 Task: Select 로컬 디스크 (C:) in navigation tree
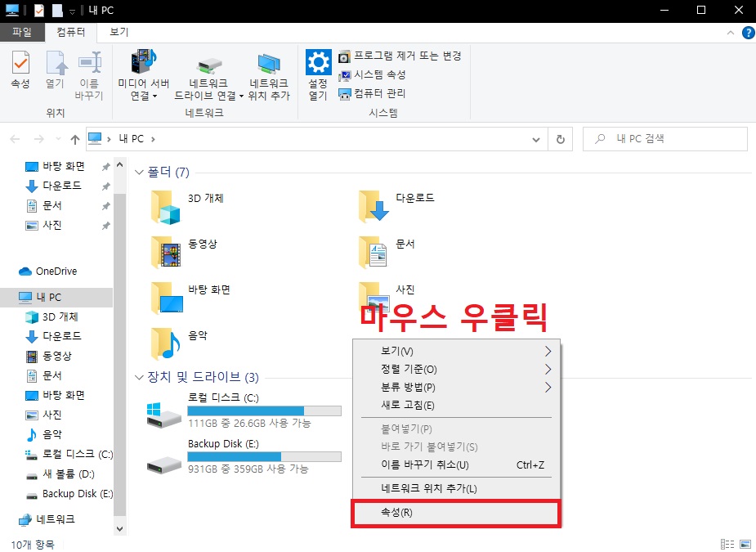[69, 454]
